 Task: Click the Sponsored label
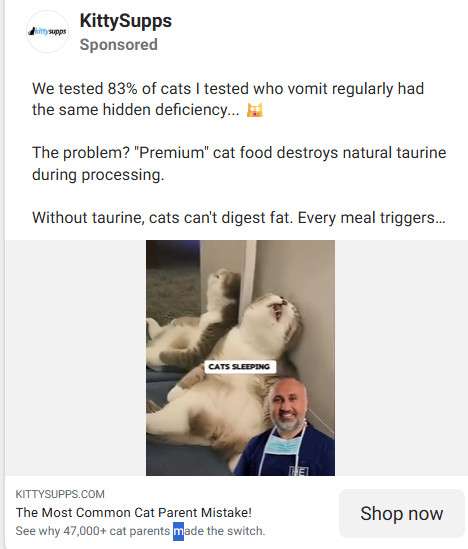coord(118,45)
